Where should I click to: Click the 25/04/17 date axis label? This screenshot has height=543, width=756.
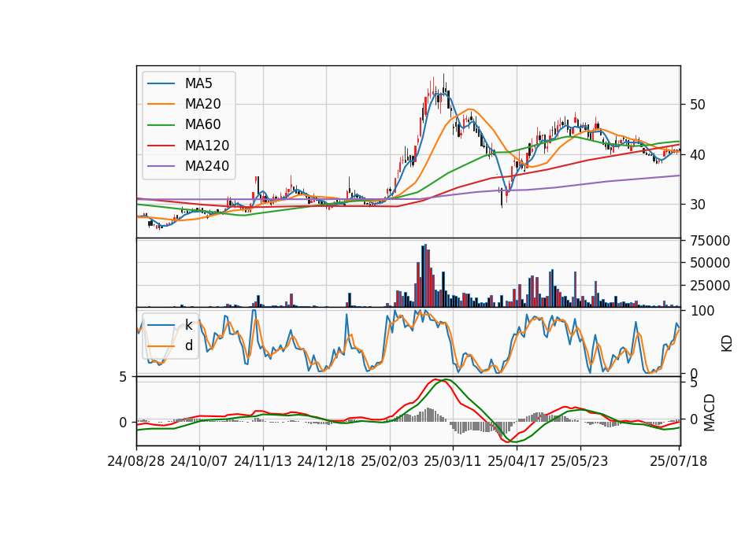(516, 461)
